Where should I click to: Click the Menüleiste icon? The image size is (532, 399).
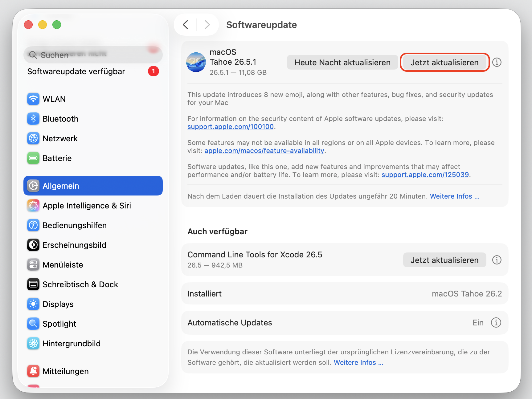[33, 265]
